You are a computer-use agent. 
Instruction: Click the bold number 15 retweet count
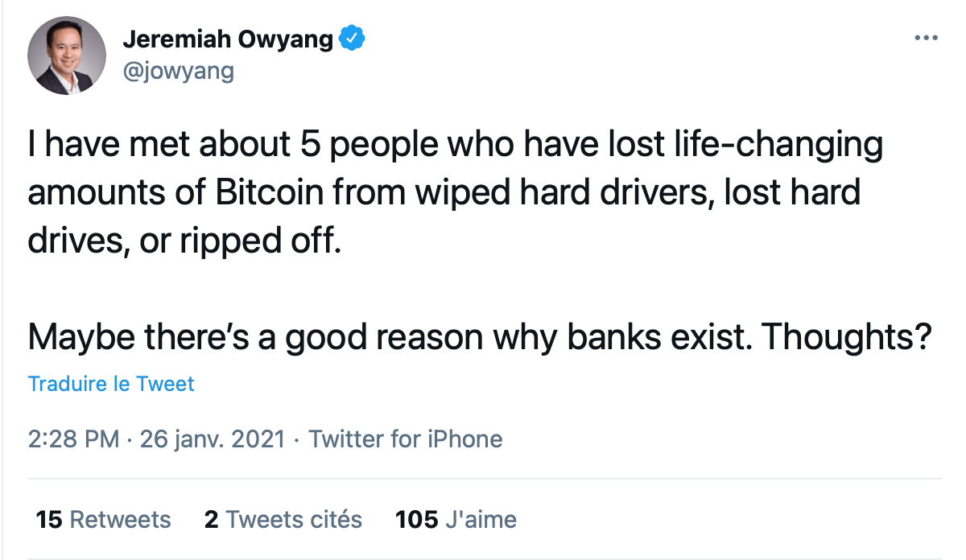[x=49, y=520]
